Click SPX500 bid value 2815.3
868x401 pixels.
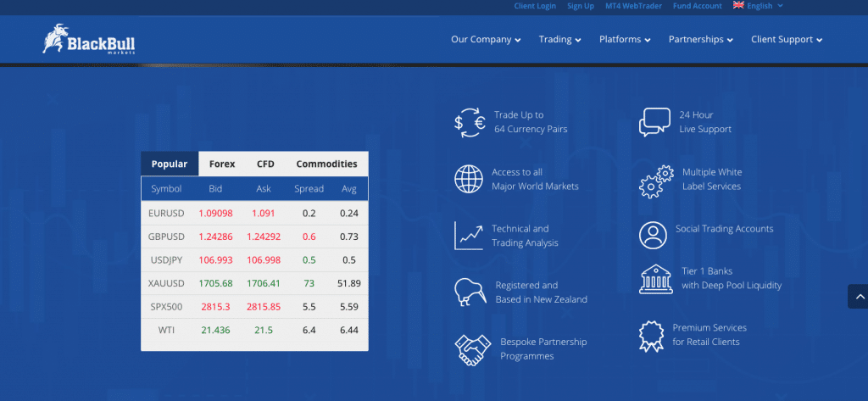(215, 306)
